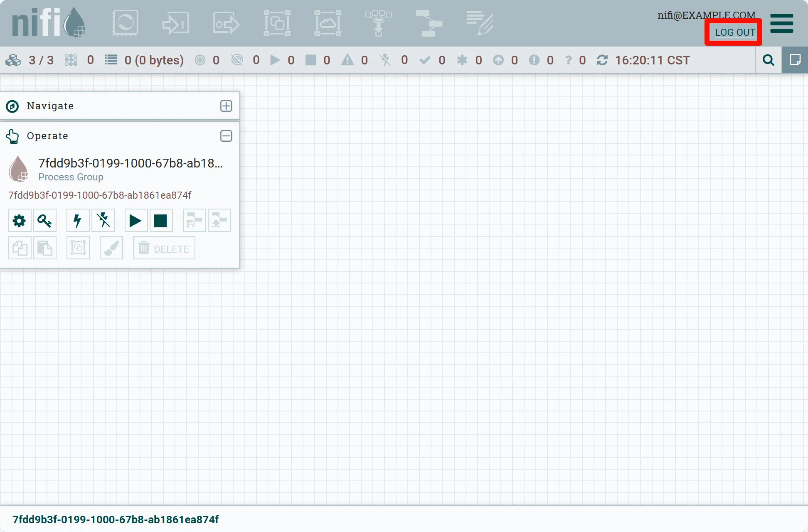Open access policies key button

44,221
